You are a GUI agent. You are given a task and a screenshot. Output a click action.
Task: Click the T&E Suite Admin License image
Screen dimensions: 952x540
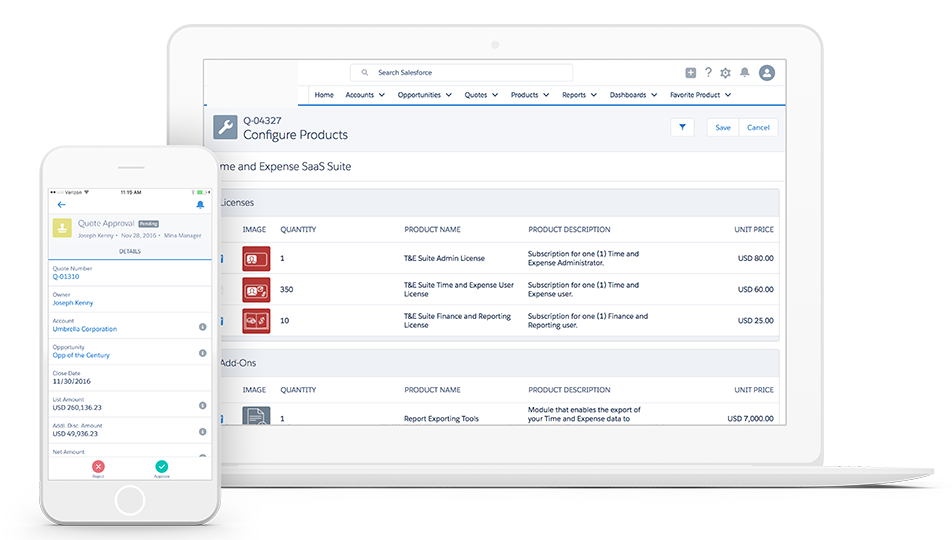[256, 259]
